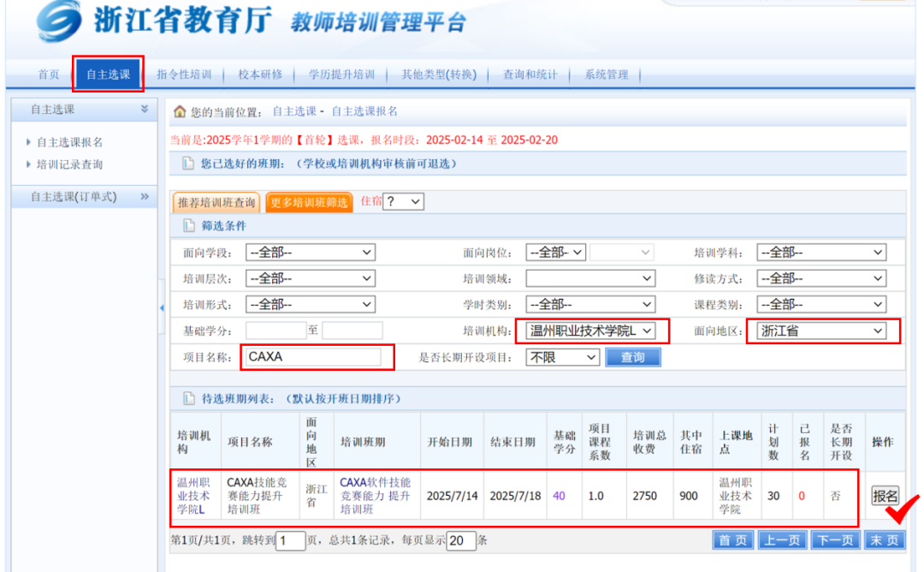
Task: Open 是否长期开设项目 dropdown set to 不限
Action: click(562, 357)
